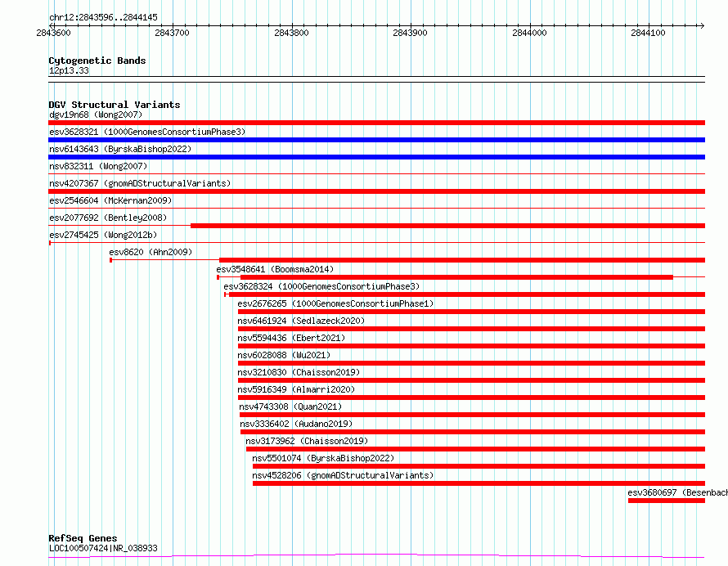Click the red bar under nsv3210830
The width and height of the screenshot is (728, 566).
click(471, 380)
